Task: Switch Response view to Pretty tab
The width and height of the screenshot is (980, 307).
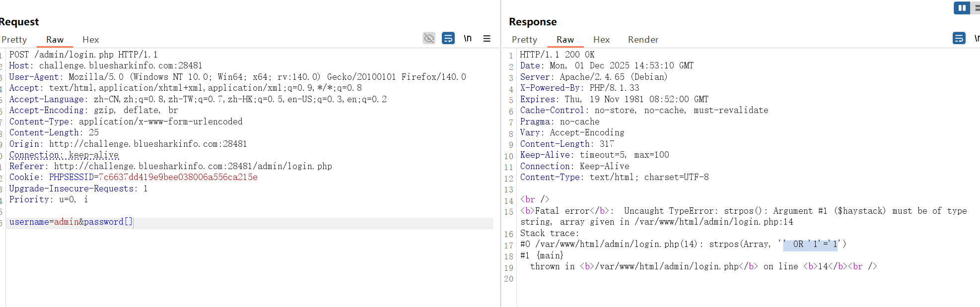Action: (x=524, y=40)
